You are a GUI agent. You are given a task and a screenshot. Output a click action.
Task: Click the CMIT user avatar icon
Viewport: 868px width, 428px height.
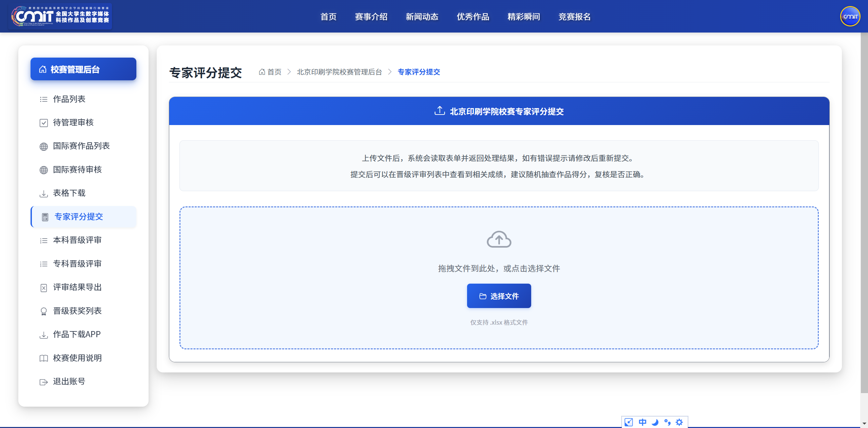[x=850, y=16]
